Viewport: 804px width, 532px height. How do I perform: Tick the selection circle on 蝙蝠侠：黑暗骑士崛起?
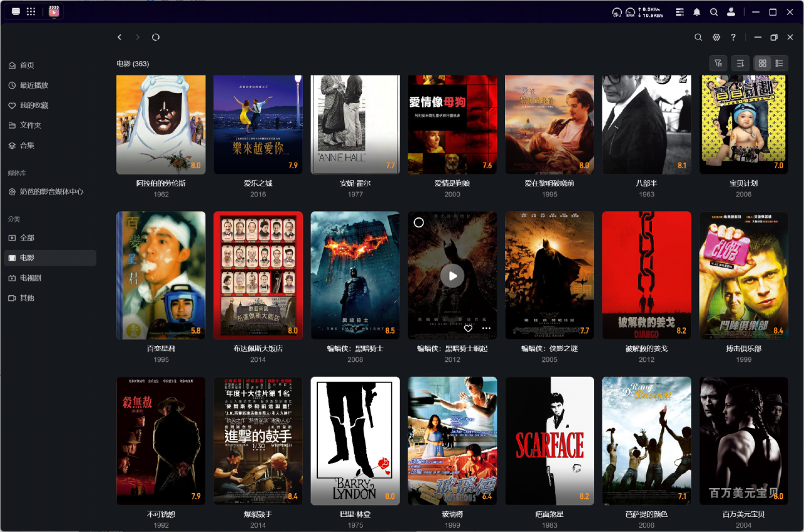click(419, 222)
